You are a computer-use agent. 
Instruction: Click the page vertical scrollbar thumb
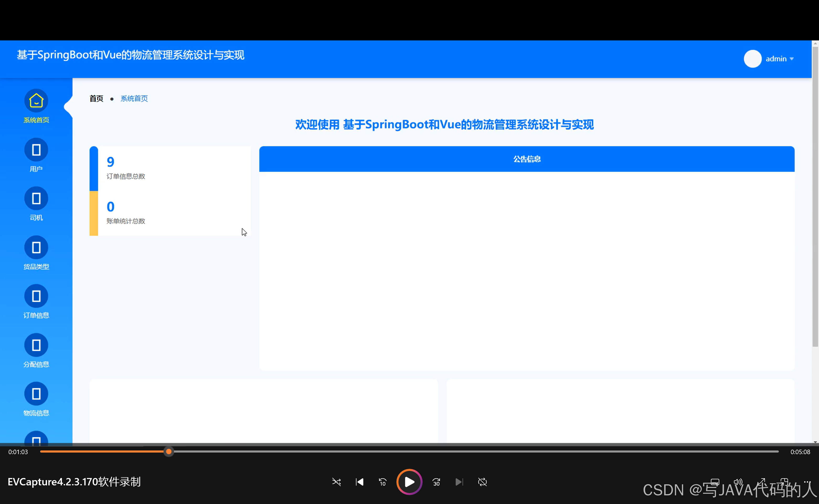pyautogui.click(x=815, y=197)
